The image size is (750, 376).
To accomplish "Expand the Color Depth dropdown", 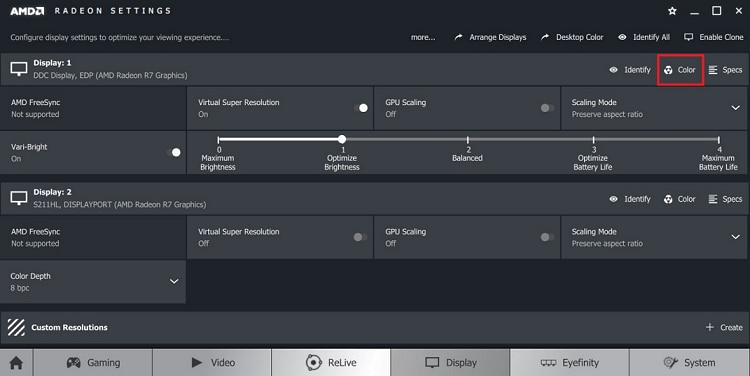I will coord(174,281).
